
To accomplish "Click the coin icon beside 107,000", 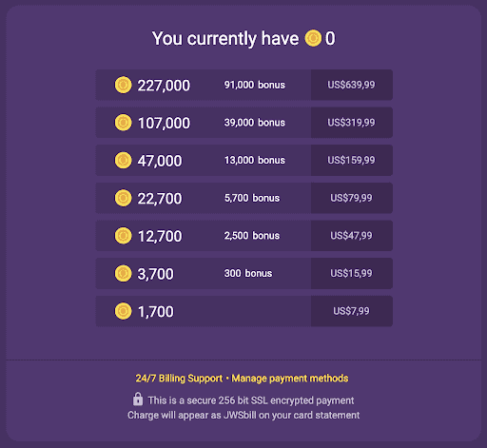I will [123, 123].
